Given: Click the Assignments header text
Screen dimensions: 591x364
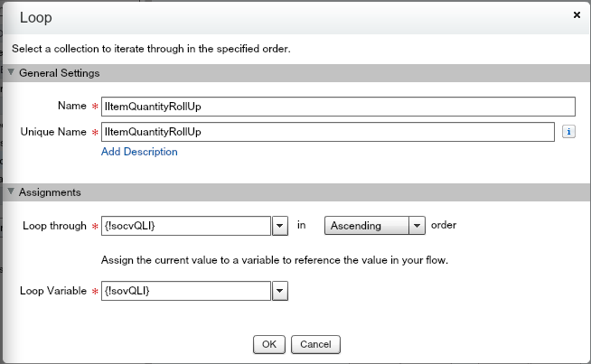Looking at the screenshot, I should [x=51, y=192].
